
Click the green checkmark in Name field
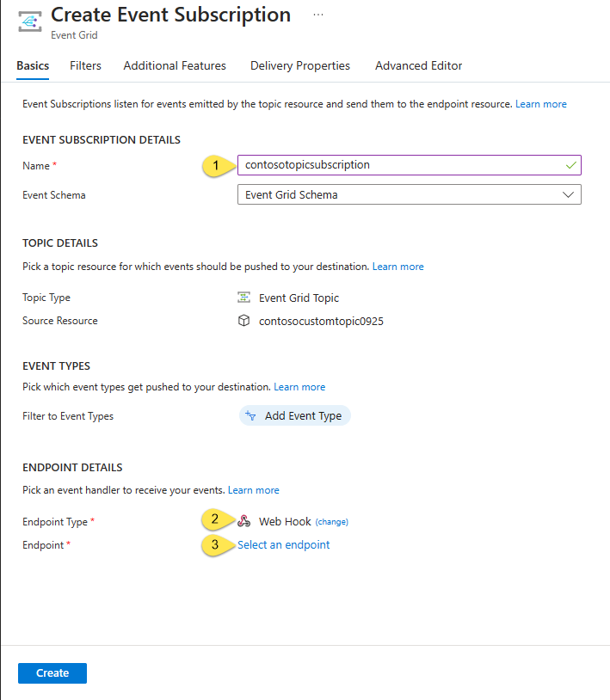coord(571,164)
